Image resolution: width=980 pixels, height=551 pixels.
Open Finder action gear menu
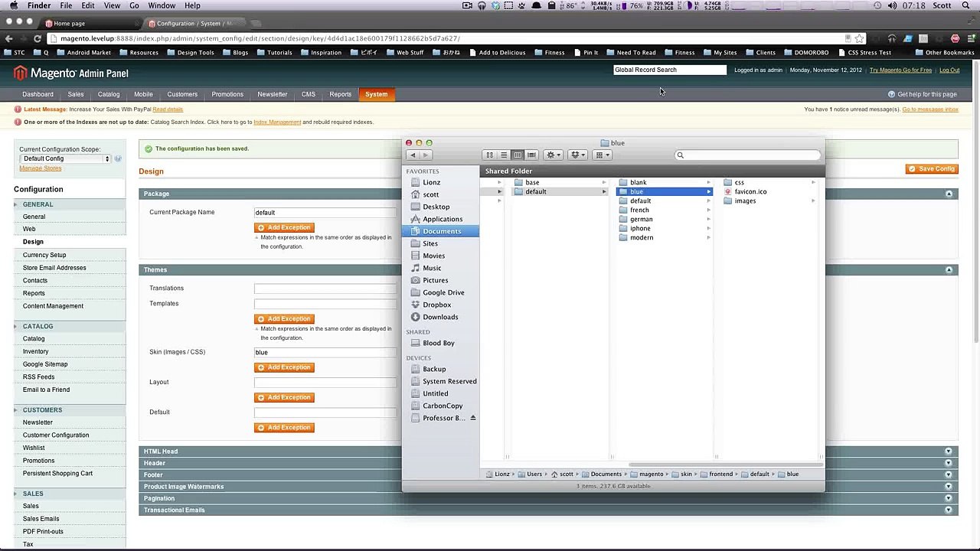[553, 155]
